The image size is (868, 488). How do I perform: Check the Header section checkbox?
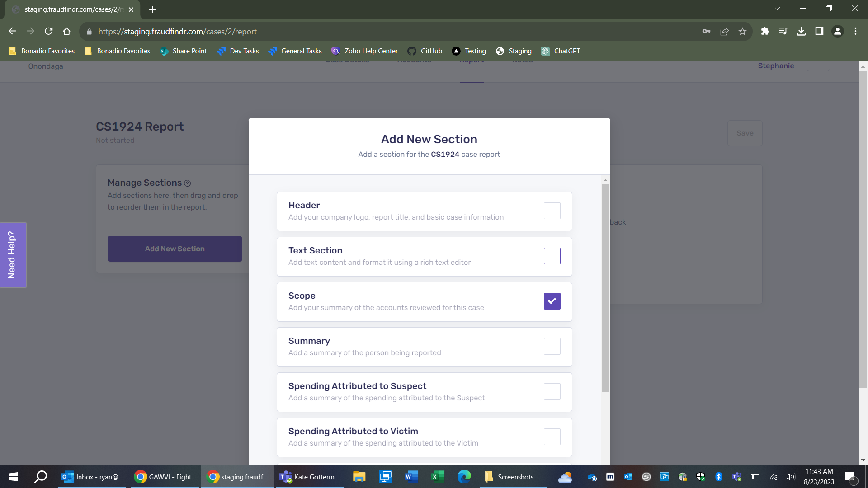pyautogui.click(x=552, y=211)
